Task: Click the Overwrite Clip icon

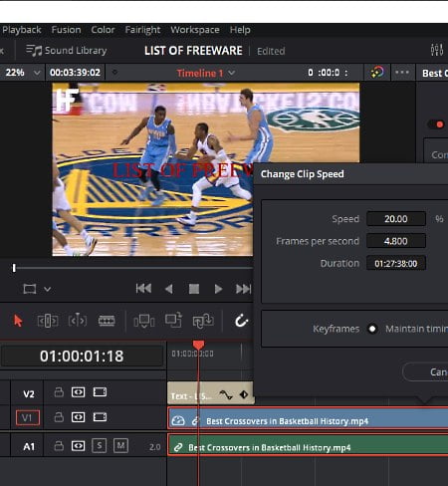Action: (x=173, y=320)
